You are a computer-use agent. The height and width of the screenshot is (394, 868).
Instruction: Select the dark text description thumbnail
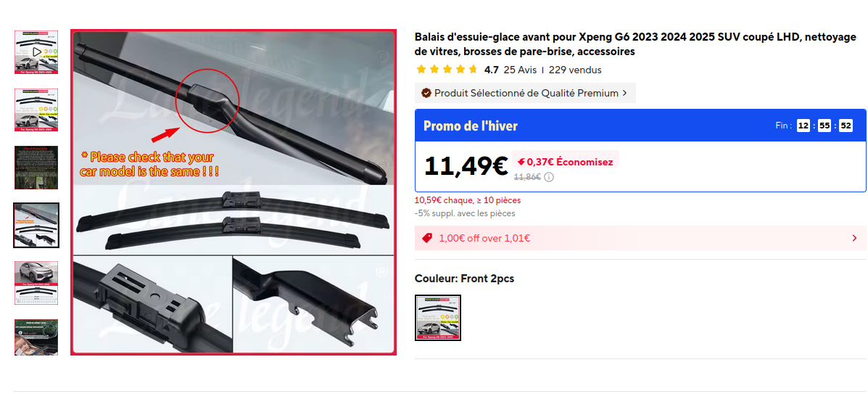(36, 168)
